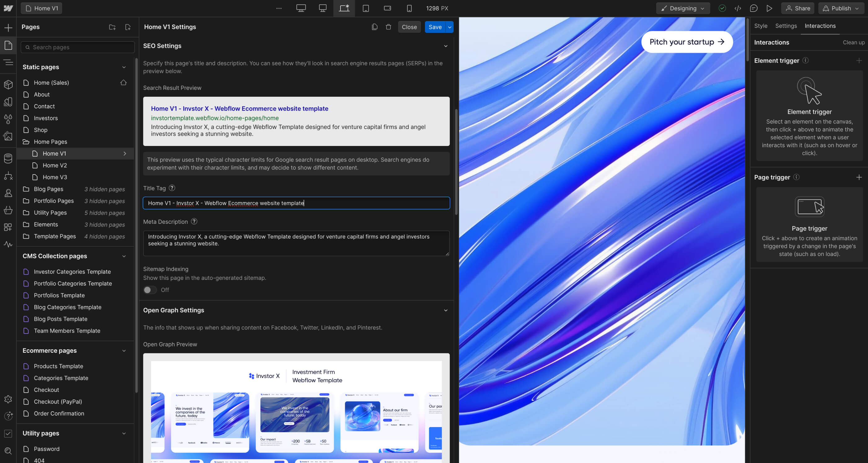Click the Close button in page settings
Image resolution: width=868 pixels, height=463 pixels.
pyautogui.click(x=409, y=27)
